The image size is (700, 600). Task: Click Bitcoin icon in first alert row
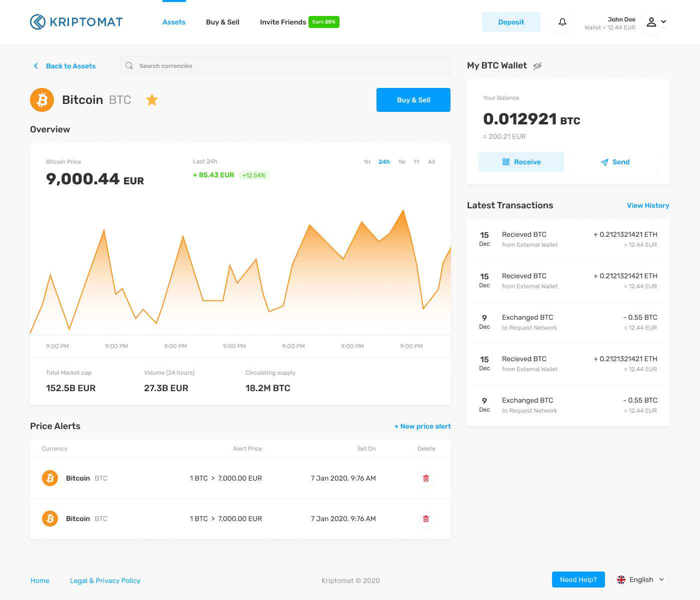[50, 478]
